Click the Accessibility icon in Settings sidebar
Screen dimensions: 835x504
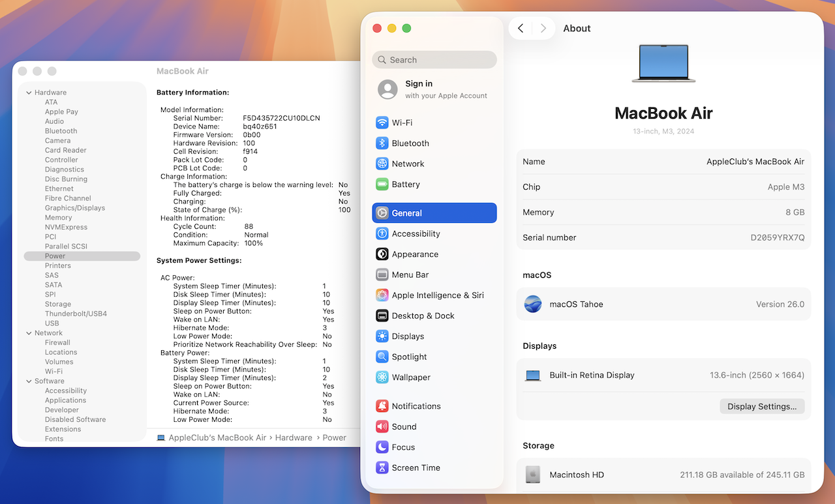382,233
